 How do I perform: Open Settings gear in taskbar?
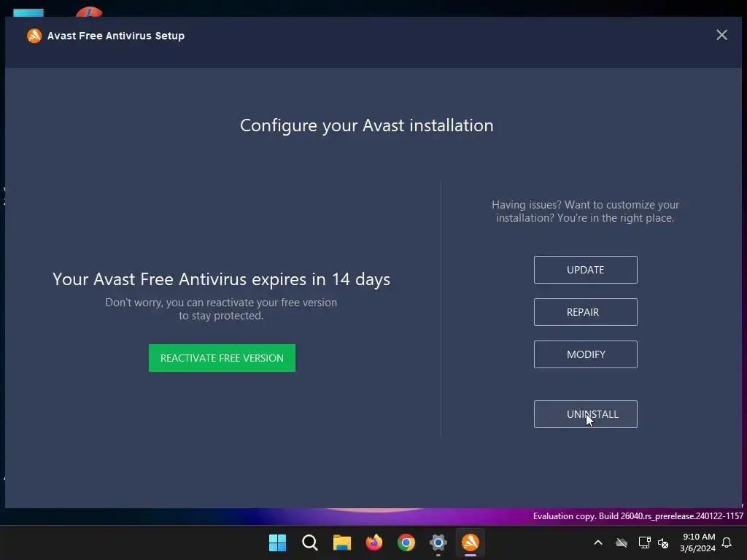pos(438,542)
